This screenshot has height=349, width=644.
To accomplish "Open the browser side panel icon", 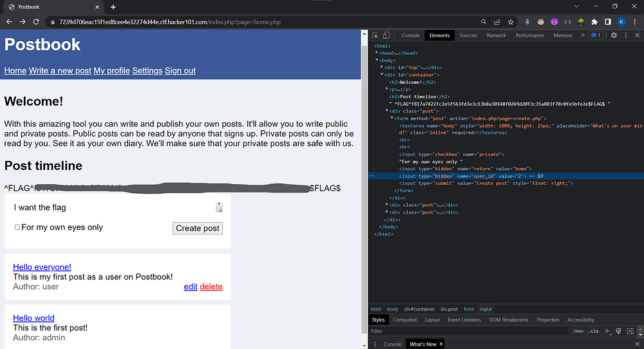I will tap(608, 22).
